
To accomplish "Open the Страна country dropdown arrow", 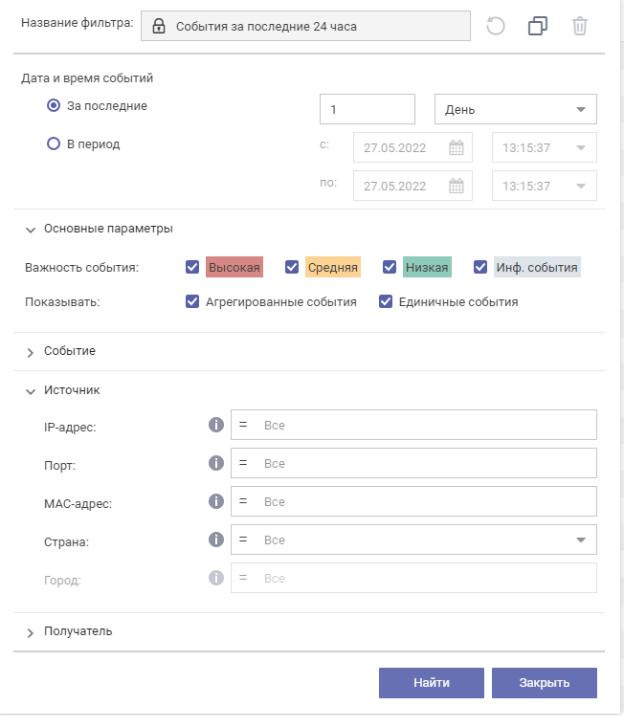I will pyautogui.click(x=581, y=540).
